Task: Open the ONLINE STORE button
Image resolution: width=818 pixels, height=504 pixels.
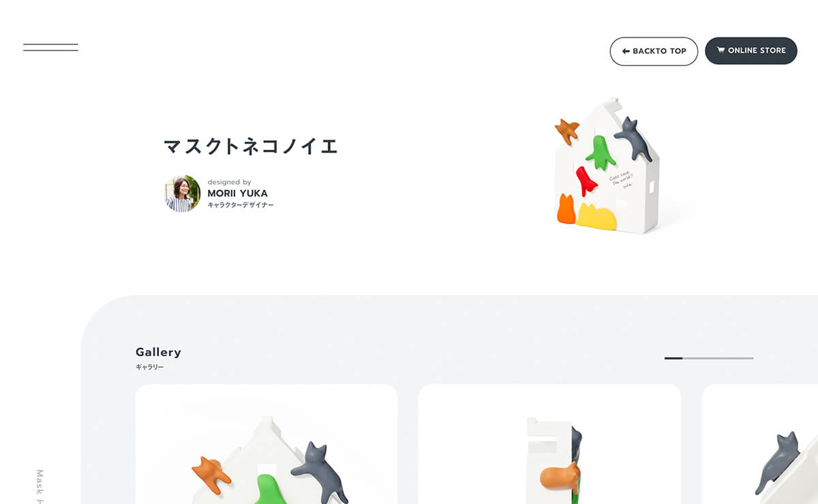Action: click(x=751, y=51)
